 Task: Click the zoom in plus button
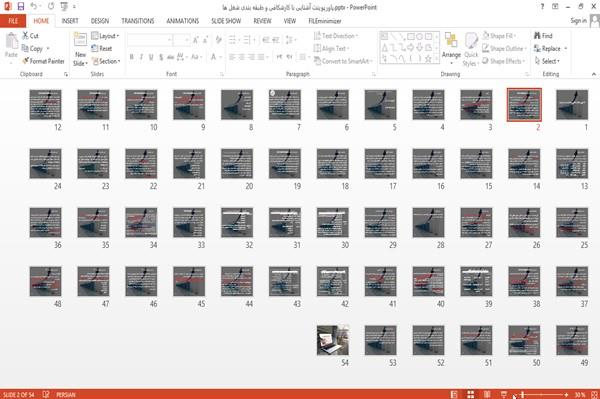point(566,394)
